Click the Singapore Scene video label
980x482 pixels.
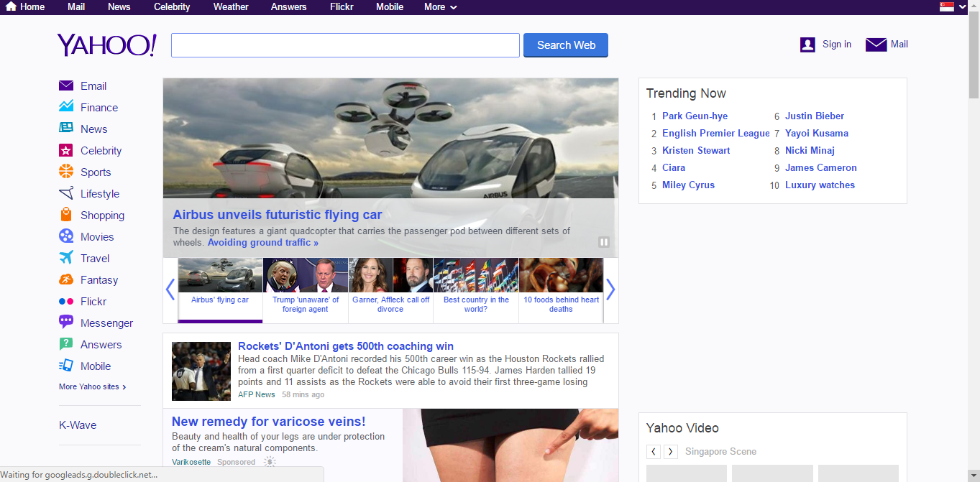(720, 452)
